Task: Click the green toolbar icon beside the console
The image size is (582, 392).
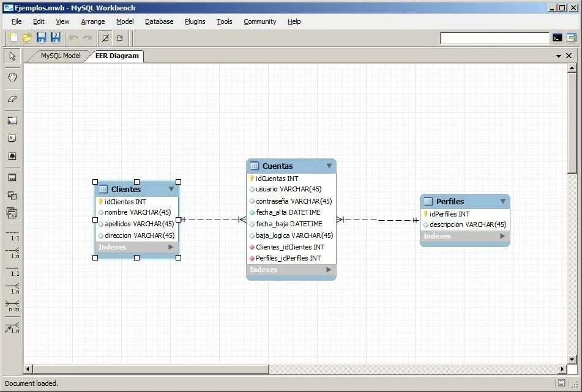Action: click(572, 38)
